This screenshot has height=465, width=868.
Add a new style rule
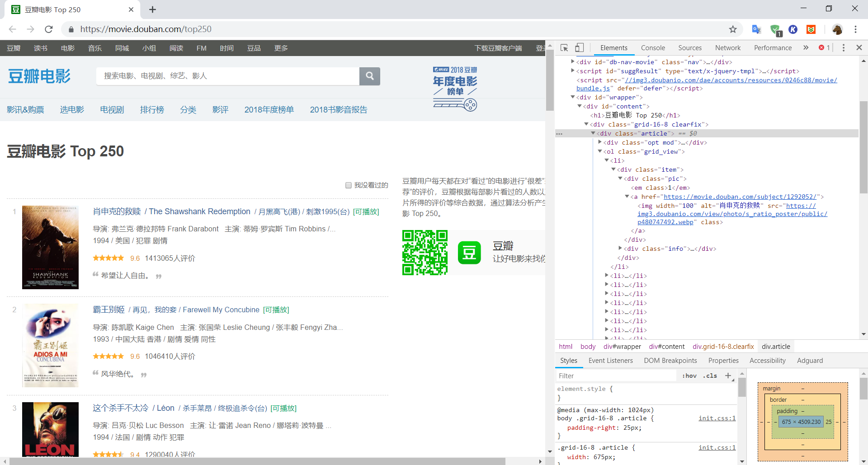(728, 376)
